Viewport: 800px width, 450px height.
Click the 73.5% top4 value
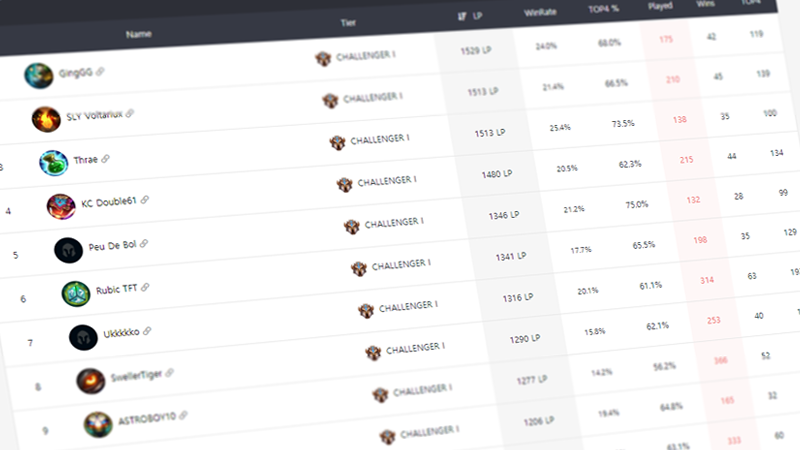click(623, 123)
